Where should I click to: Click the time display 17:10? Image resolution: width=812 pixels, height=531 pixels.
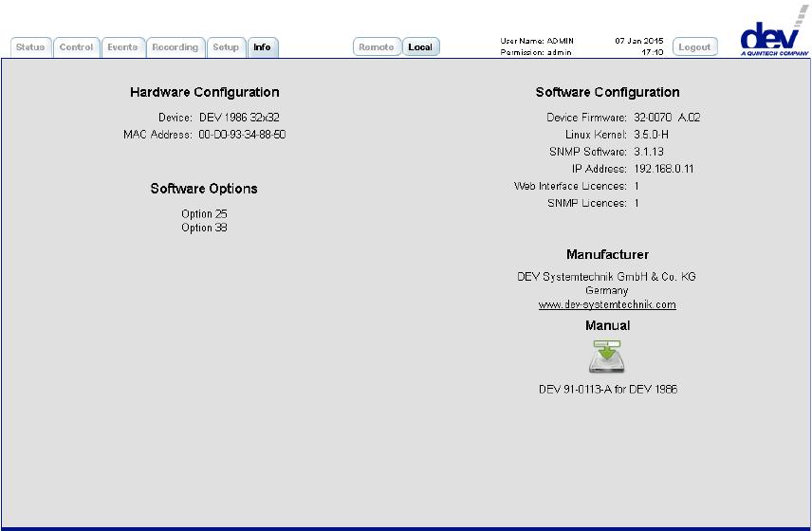pyautogui.click(x=653, y=52)
